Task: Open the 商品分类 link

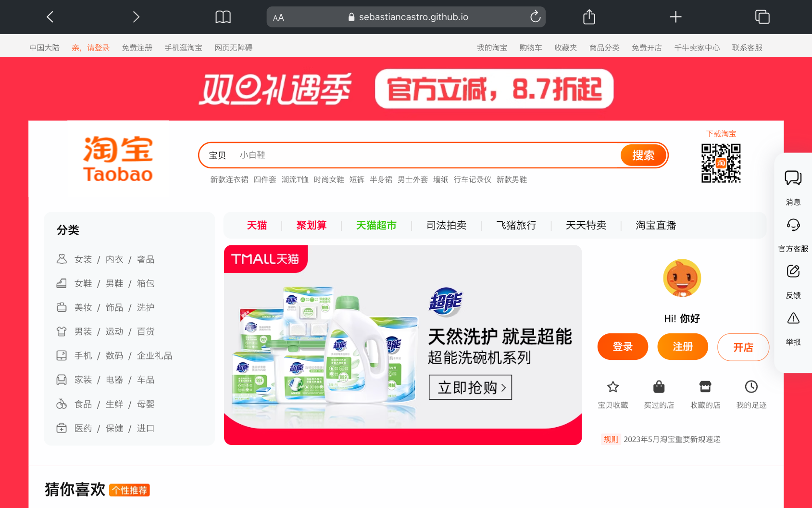Action: pyautogui.click(x=604, y=48)
